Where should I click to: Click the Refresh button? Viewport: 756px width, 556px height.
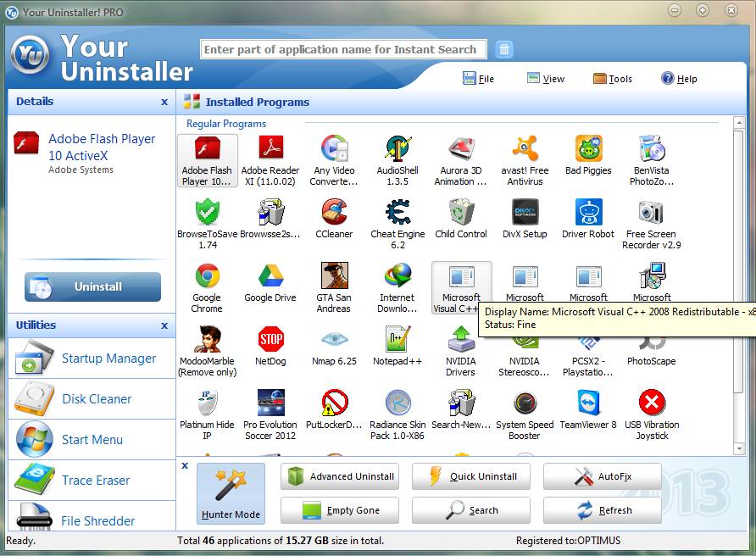(x=603, y=510)
